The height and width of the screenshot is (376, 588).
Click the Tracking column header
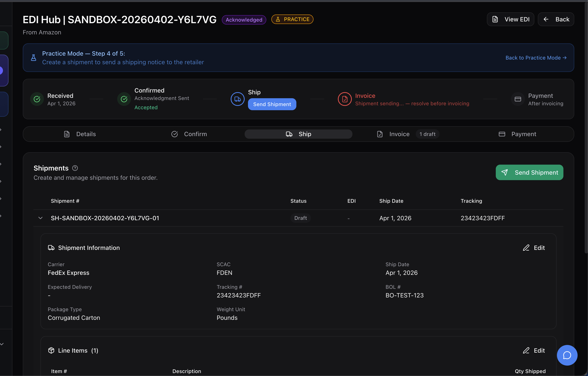pos(471,201)
